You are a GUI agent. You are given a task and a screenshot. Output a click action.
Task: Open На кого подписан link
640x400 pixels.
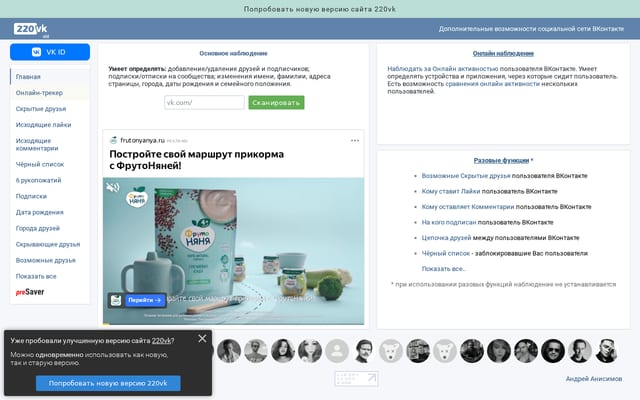click(x=449, y=222)
